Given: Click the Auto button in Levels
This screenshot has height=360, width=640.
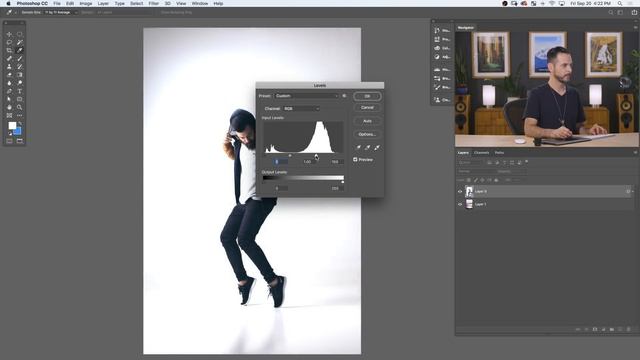Looking at the screenshot, I should tap(367, 121).
